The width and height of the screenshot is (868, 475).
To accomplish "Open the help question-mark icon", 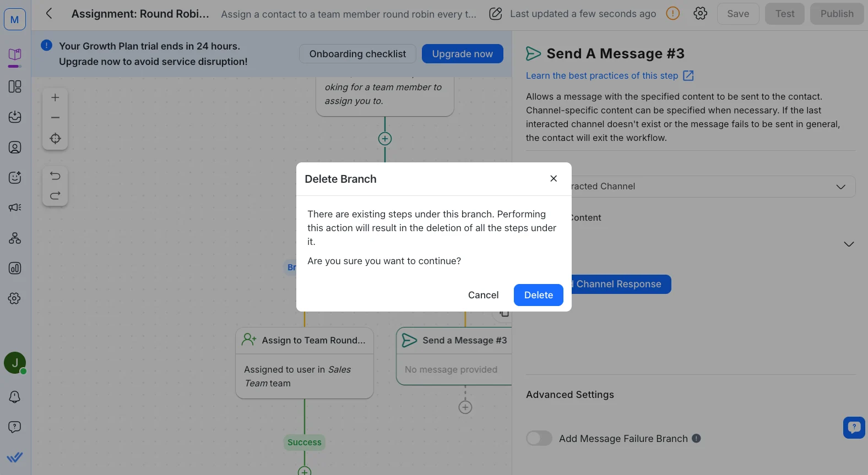I will tap(15, 427).
